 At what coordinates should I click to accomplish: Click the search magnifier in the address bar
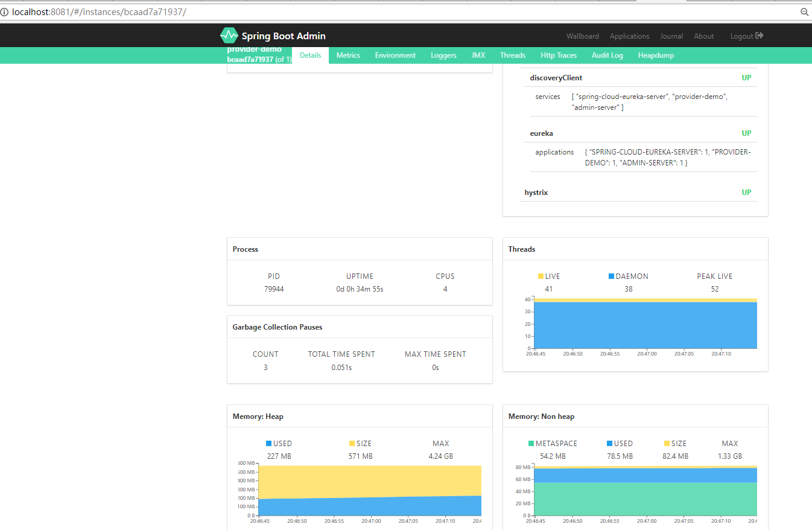(x=804, y=12)
